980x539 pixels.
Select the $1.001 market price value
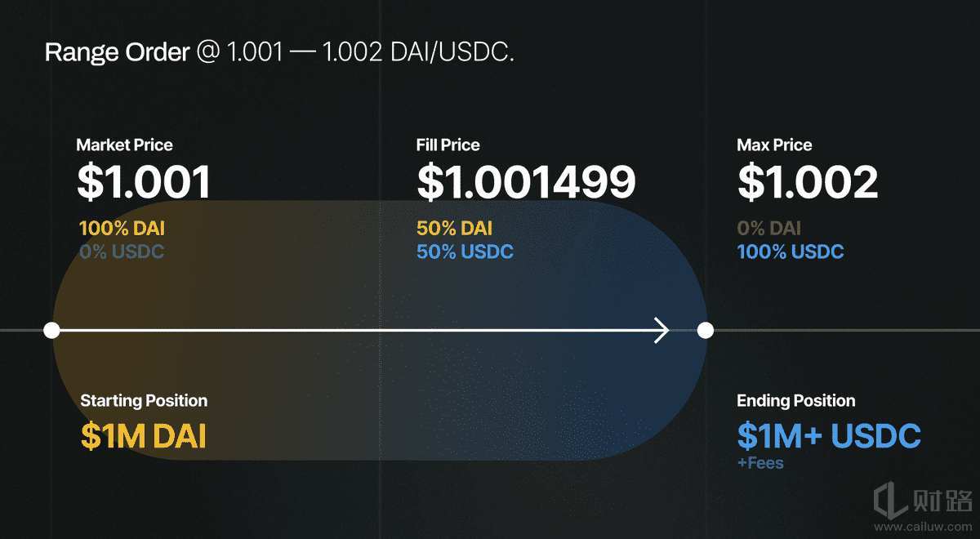(x=144, y=182)
